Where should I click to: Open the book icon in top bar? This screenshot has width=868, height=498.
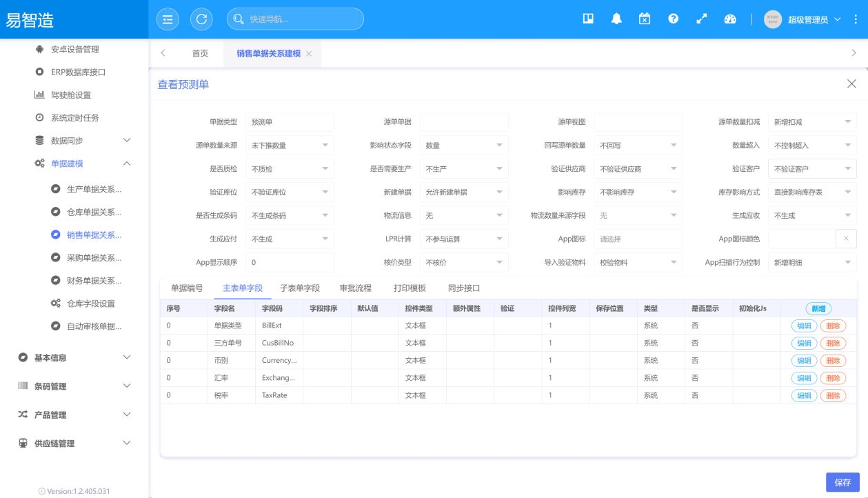click(588, 19)
